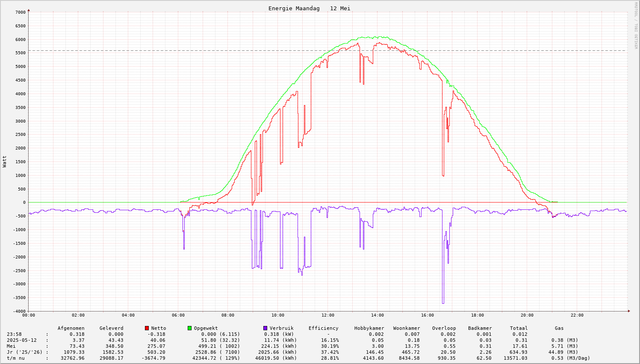This screenshot has width=640, height=364.
Task: Click the 'Efficiency' column header
Action: point(323,328)
